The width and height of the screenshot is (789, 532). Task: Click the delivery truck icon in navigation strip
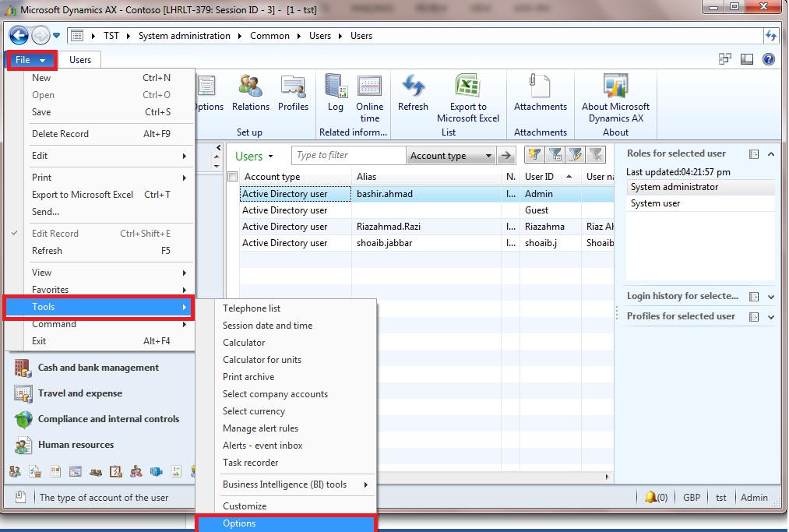click(x=96, y=471)
